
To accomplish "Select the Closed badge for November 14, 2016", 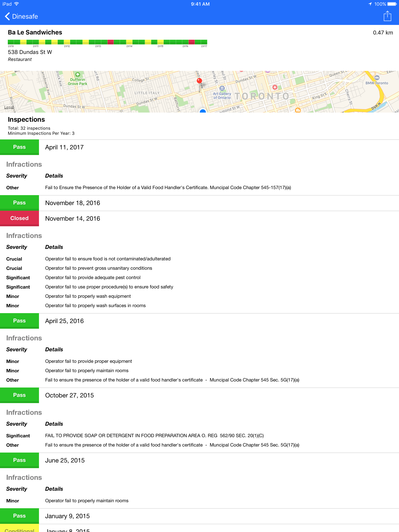I will tap(19, 218).
